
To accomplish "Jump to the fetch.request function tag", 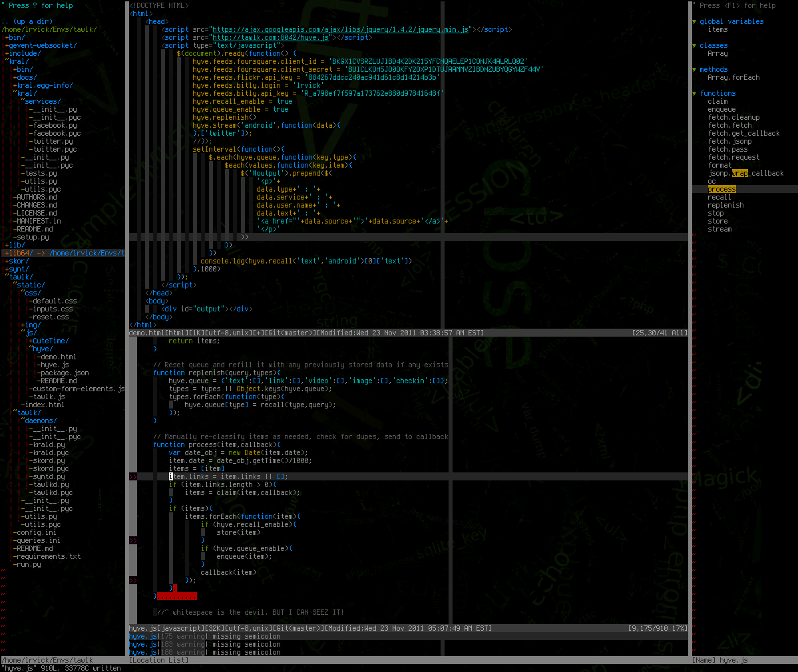I will pos(734,157).
